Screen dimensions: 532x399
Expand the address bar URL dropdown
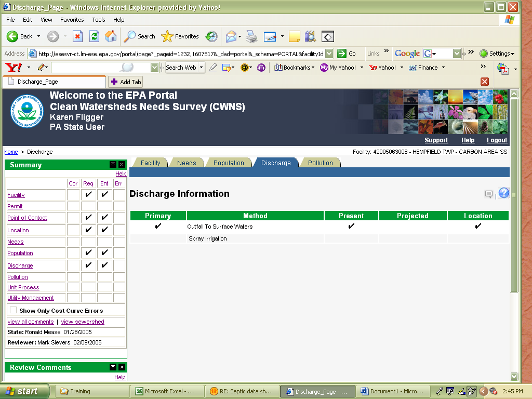pyautogui.click(x=329, y=54)
